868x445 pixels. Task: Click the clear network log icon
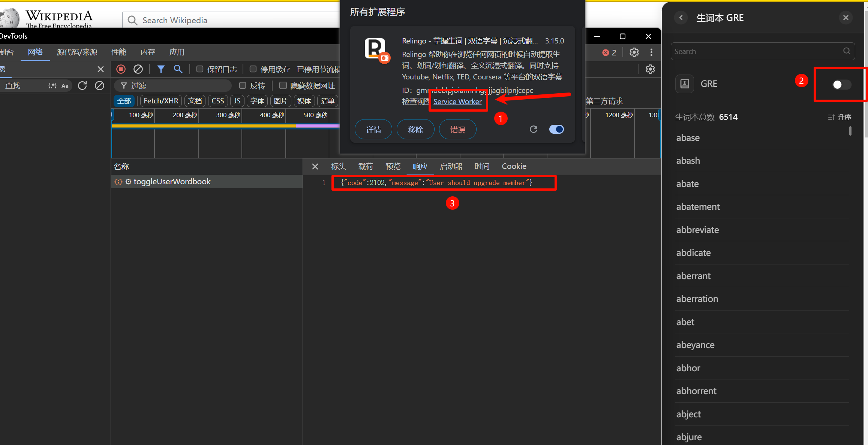click(x=138, y=69)
